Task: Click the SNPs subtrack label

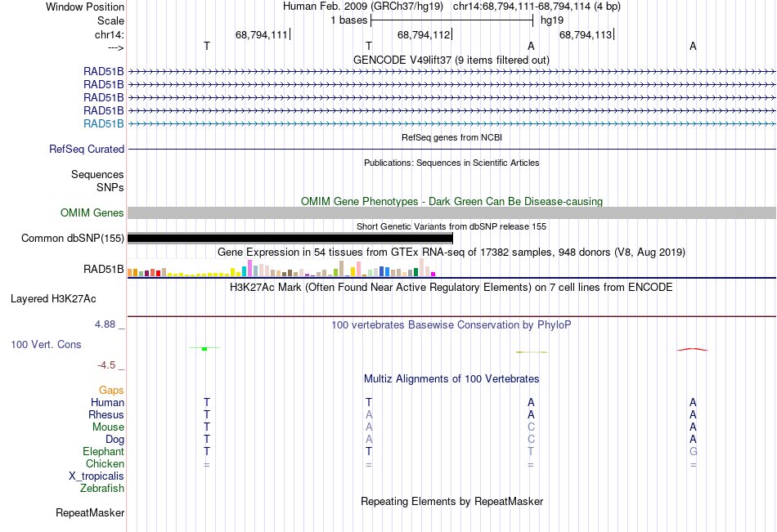Action: (110, 187)
